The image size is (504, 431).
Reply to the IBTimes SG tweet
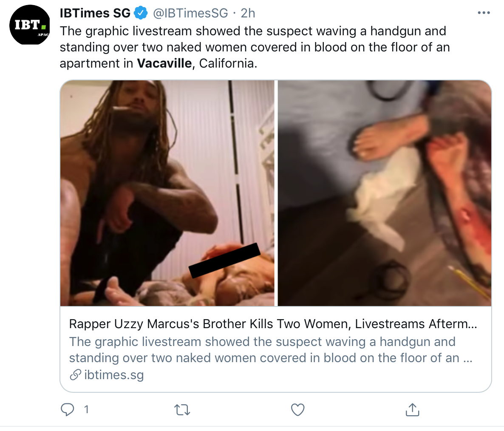pos(68,409)
